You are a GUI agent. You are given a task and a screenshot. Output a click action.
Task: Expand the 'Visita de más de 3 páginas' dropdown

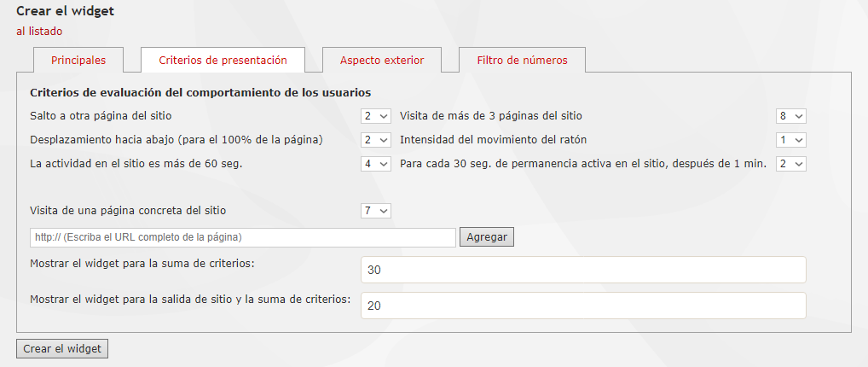(791, 116)
